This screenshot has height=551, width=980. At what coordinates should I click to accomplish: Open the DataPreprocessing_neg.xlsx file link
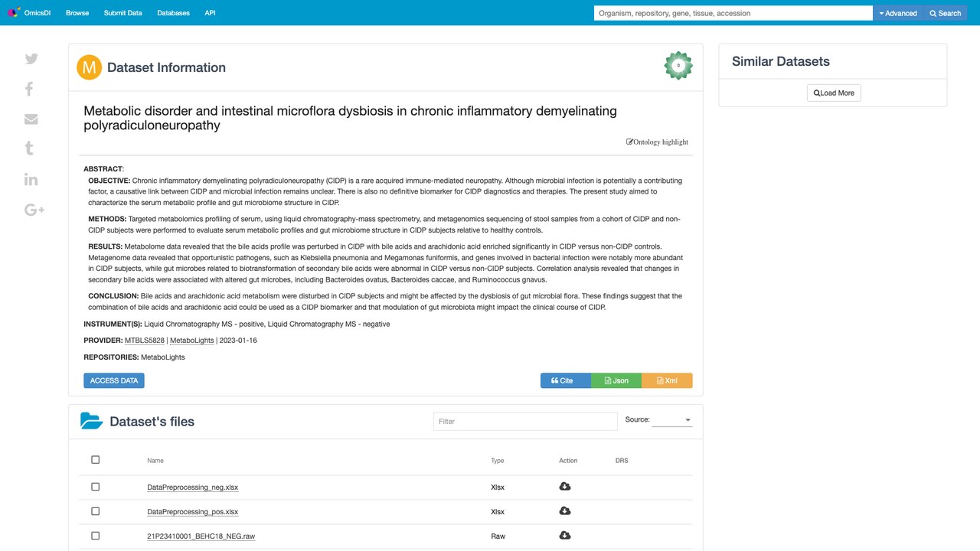pos(193,487)
